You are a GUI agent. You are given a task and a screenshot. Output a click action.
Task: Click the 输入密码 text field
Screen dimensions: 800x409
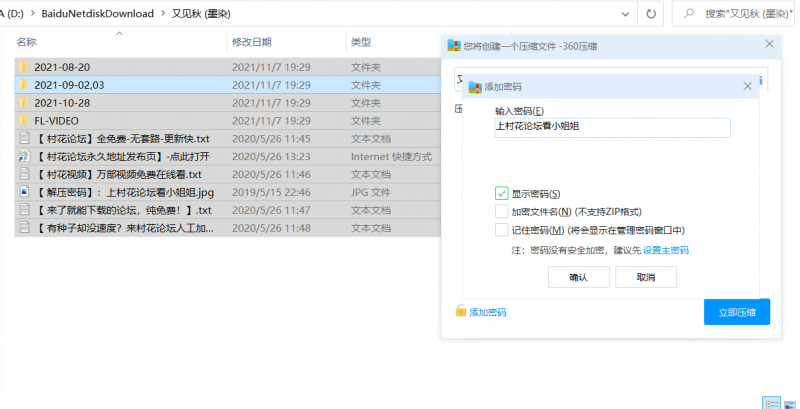[612, 128]
